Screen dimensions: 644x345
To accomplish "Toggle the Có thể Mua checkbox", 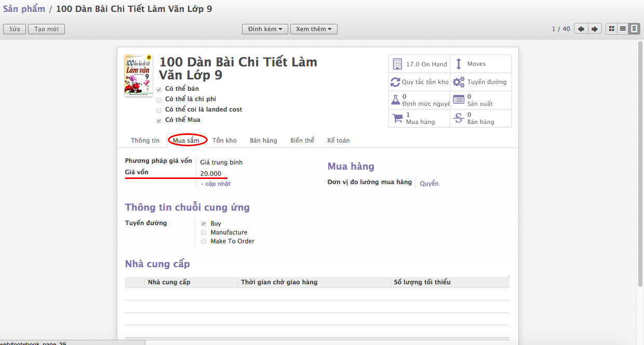I will pos(159,120).
